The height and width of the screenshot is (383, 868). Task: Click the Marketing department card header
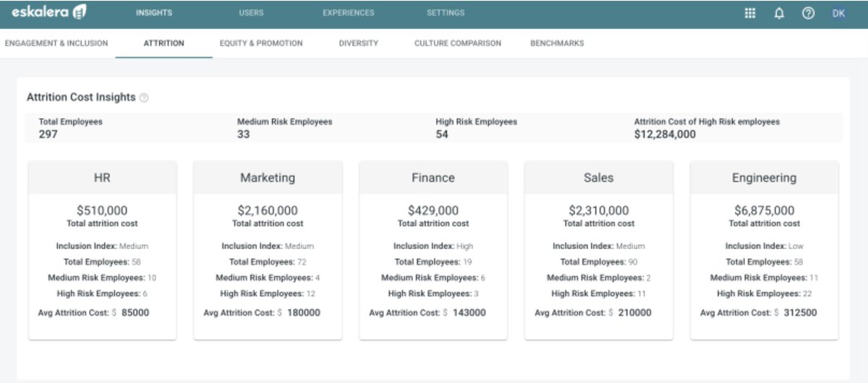[x=268, y=177]
